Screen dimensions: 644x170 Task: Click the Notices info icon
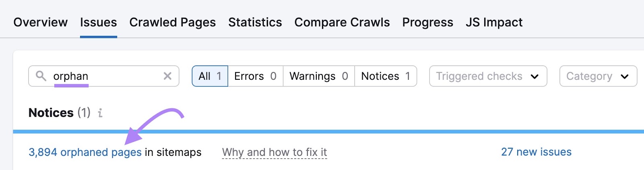(100, 113)
